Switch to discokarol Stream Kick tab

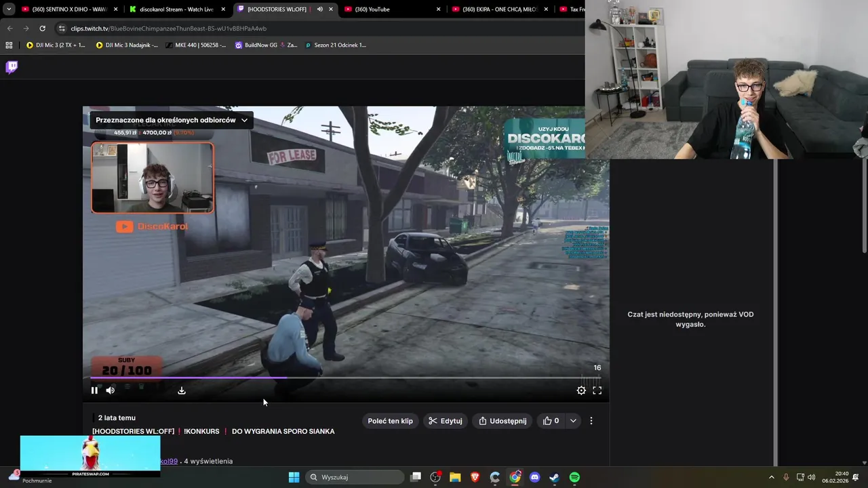[x=176, y=9]
